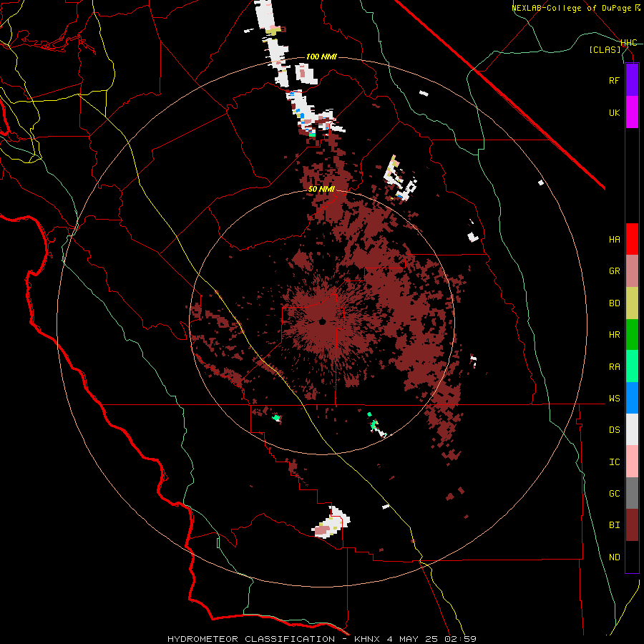
Task: Click the HA legend label
Action: pos(614,239)
